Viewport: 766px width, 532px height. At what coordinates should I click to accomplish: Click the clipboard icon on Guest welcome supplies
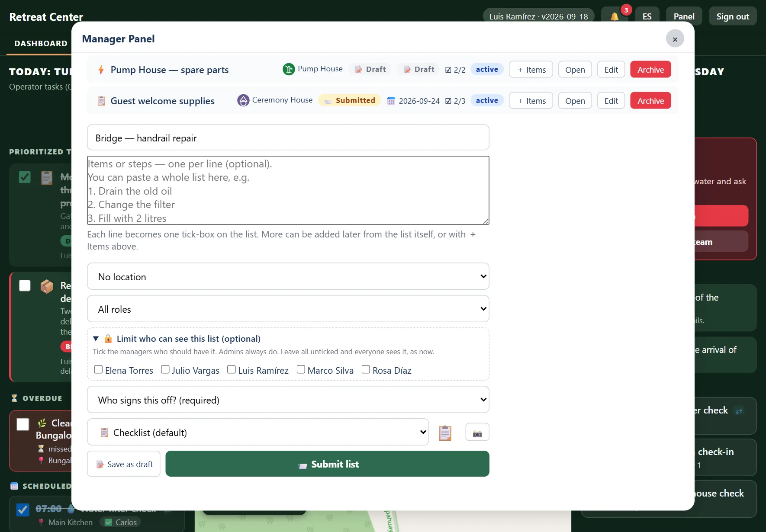point(101,101)
